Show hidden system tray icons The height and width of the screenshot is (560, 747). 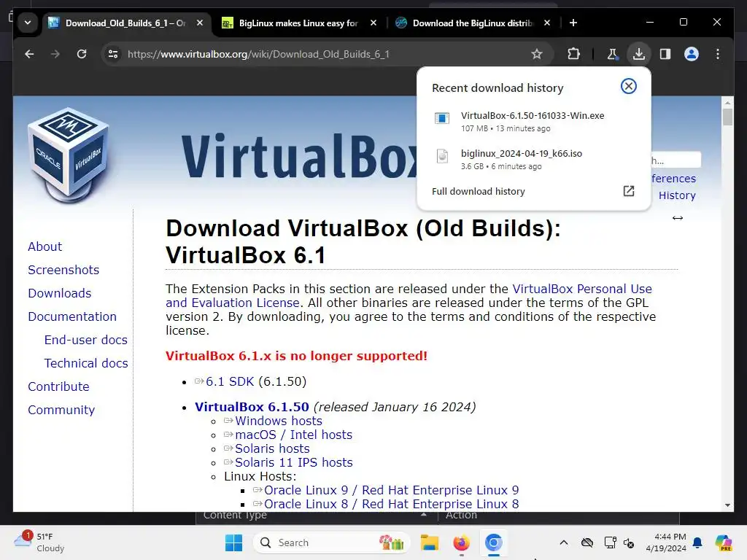click(564, 542)
